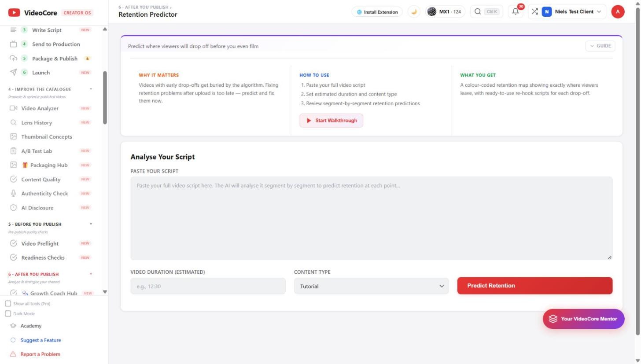
Task: Focus the Video Duration input field
Action: (208, 286)
